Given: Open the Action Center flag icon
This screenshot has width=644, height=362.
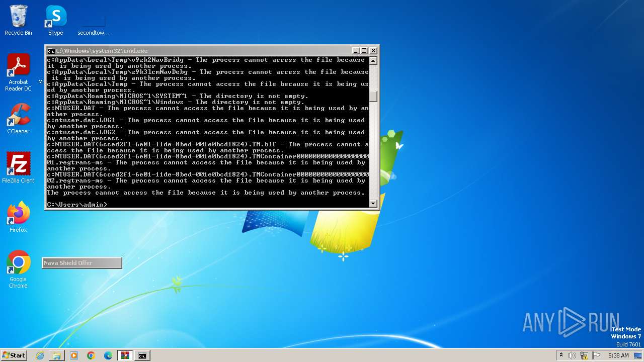Looking at the screenshot, I should [596, 355].
